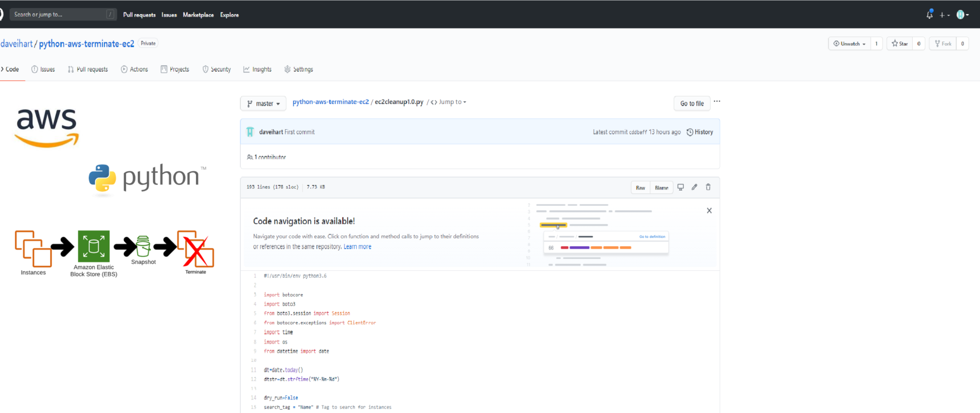Switch to the Insights tab

point(257,69)
